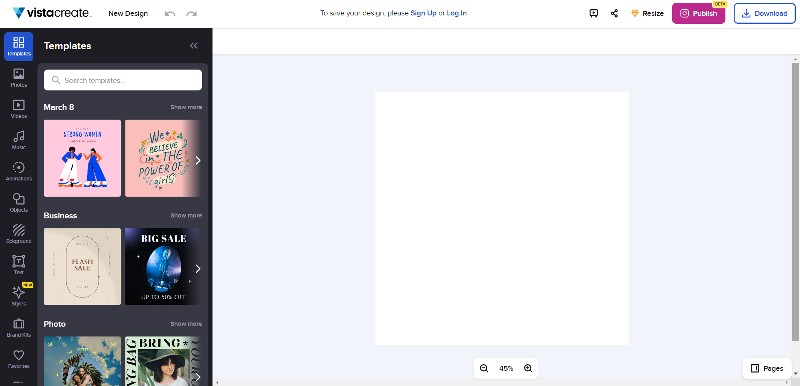The image size is (800, 386).
Task: Open the Brand Kits panel
Action: (x=18, y=327)
